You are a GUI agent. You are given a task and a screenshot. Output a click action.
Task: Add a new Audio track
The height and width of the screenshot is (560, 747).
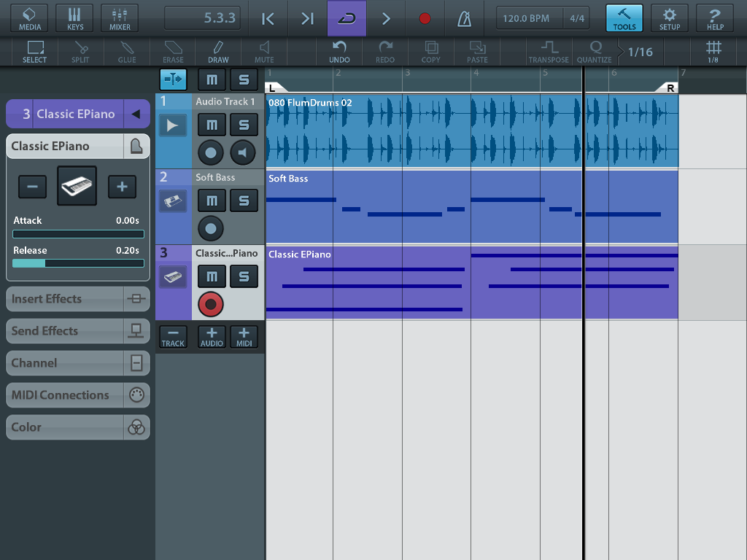(x=212, y=337)
